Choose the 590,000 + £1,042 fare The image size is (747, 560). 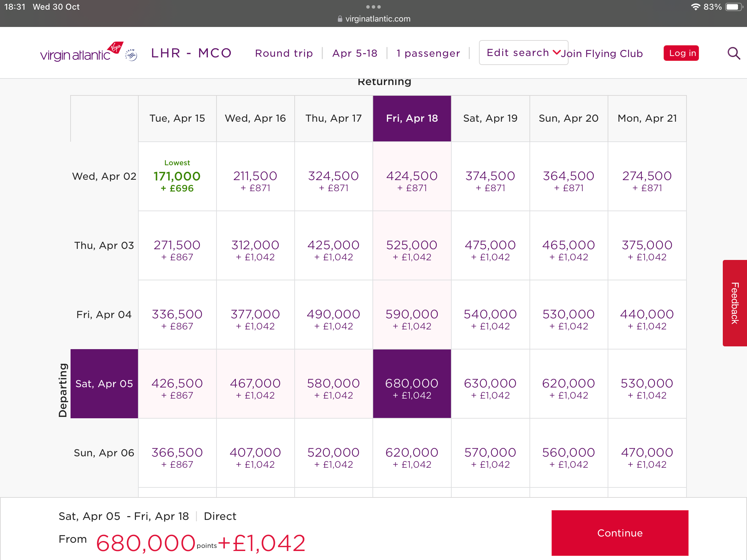(412, 315)
